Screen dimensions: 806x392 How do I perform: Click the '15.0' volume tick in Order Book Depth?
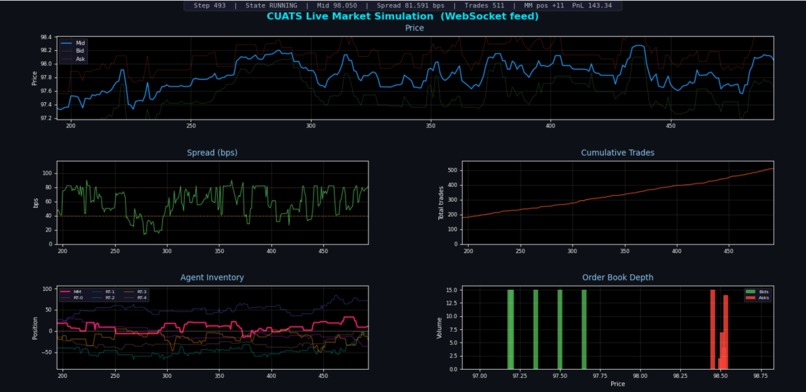(453, 290)
